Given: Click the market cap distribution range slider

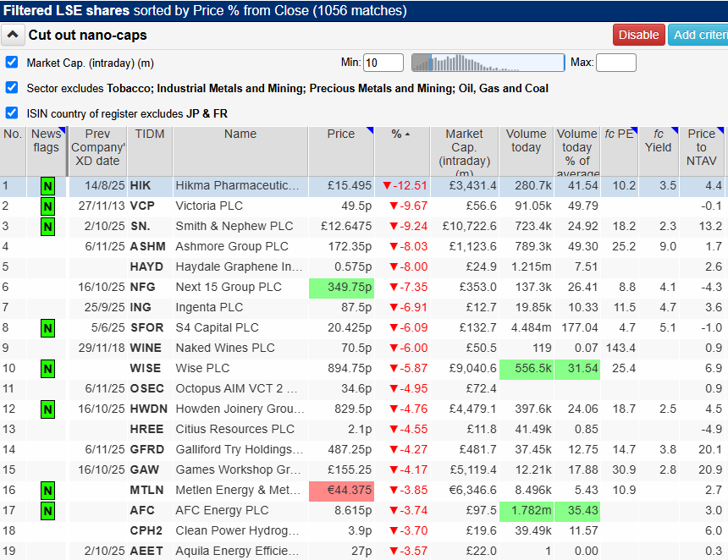Looking at the screenshot, I should click(x=488, y=63).
